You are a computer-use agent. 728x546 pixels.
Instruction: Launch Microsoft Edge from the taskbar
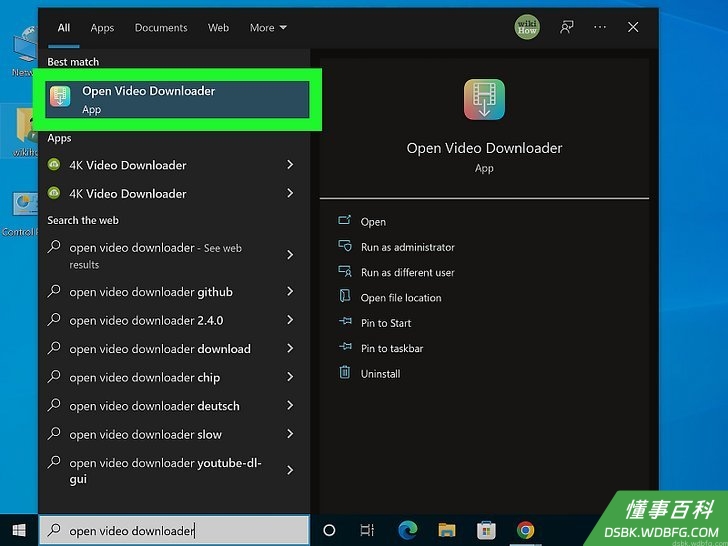408,530
